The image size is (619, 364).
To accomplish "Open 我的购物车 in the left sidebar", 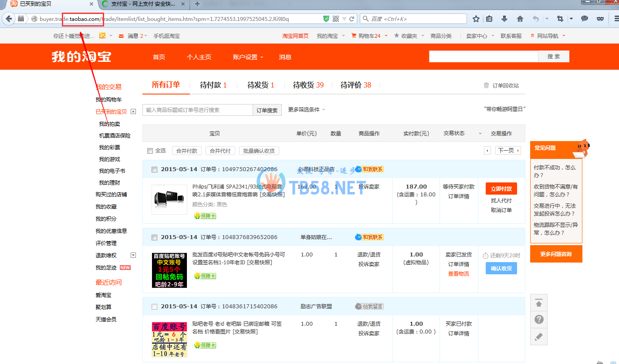I will tap(108, 100).
